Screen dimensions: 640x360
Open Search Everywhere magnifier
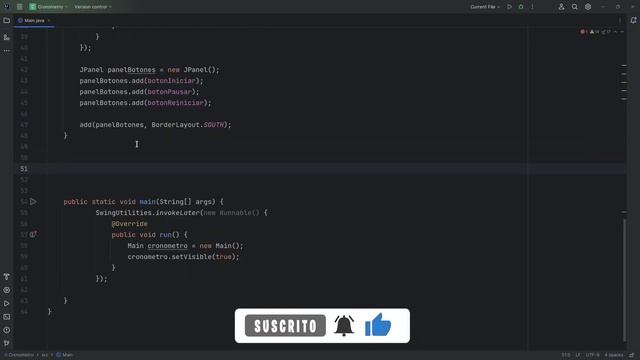(x=574, y=7)
